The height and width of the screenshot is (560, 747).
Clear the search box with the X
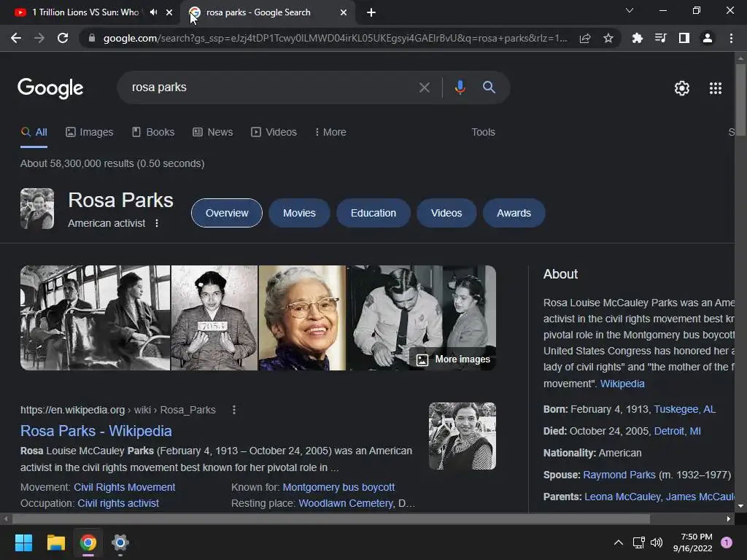(424, 87)
